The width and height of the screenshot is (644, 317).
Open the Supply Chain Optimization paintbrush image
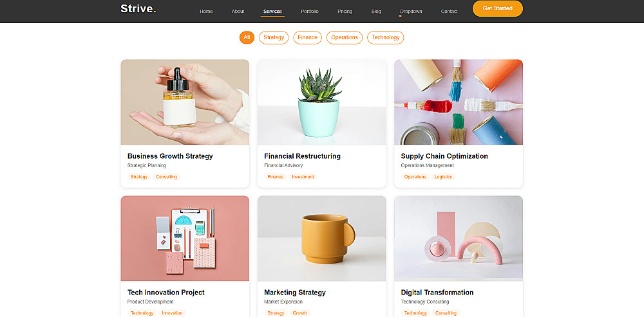(459, 102)
